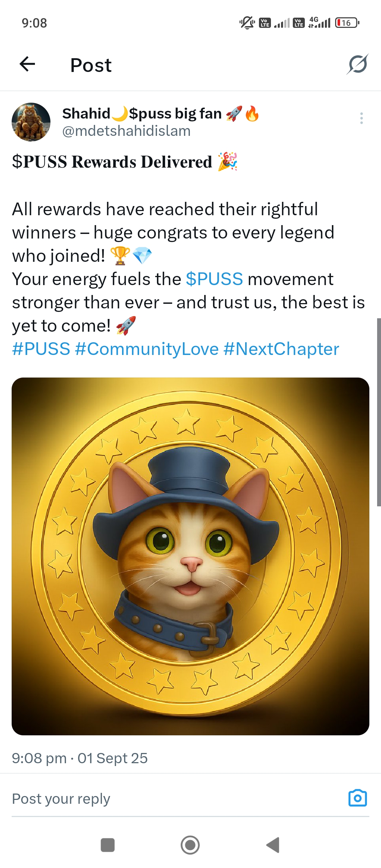Tap the battery indicator in status bar
The image size is (381, 868).
[x=347, y=23]
